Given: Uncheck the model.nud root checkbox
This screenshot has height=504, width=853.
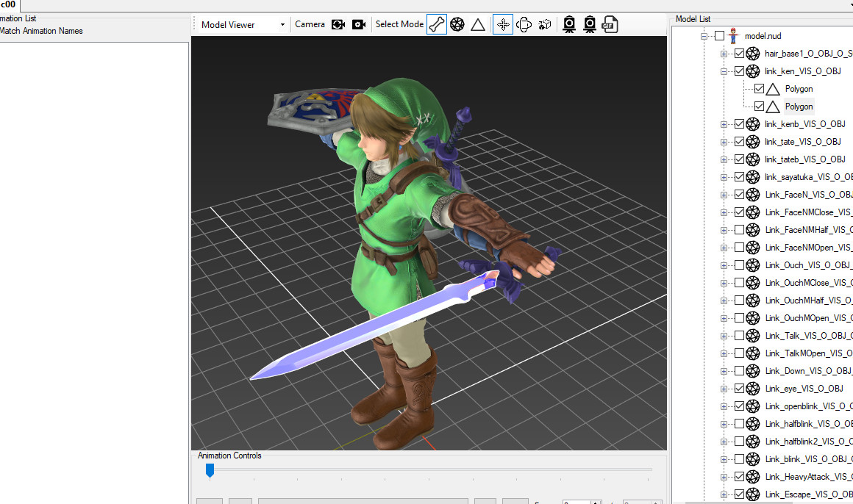Looking at the screenshot, I should [718, 35].
